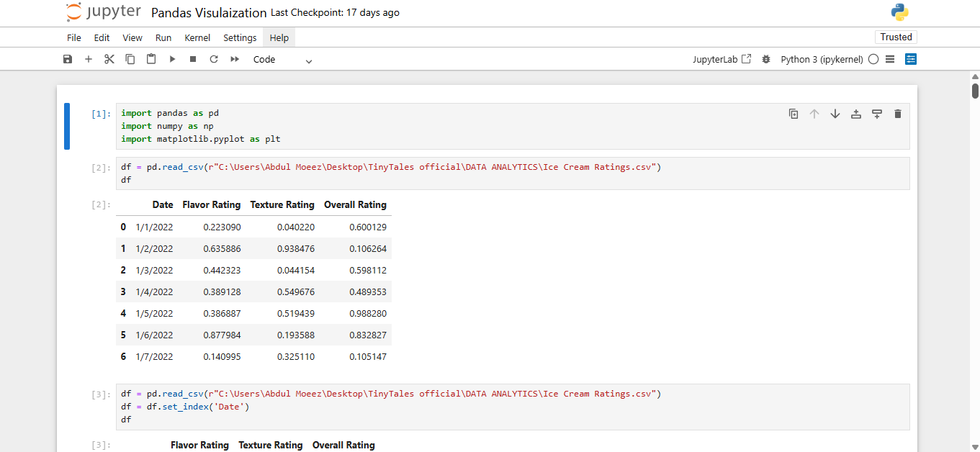The height and width of the screenshot is (452, 980).
Task: Restart the kernel
Action: pos(214,59)
